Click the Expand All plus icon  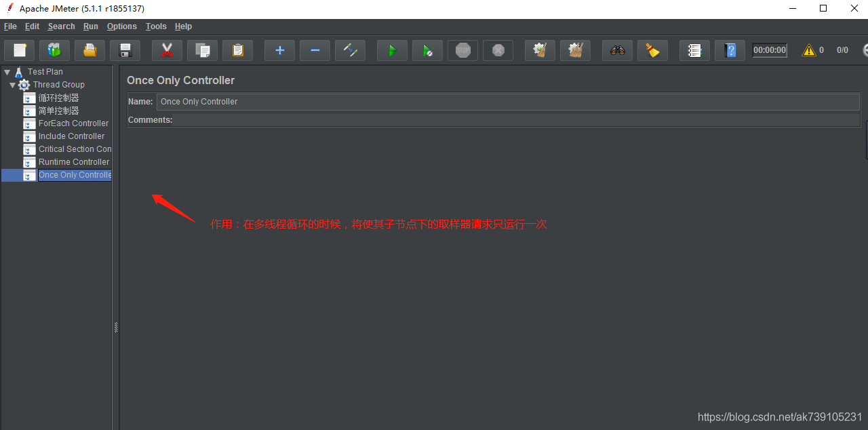[x=279, y=50]
